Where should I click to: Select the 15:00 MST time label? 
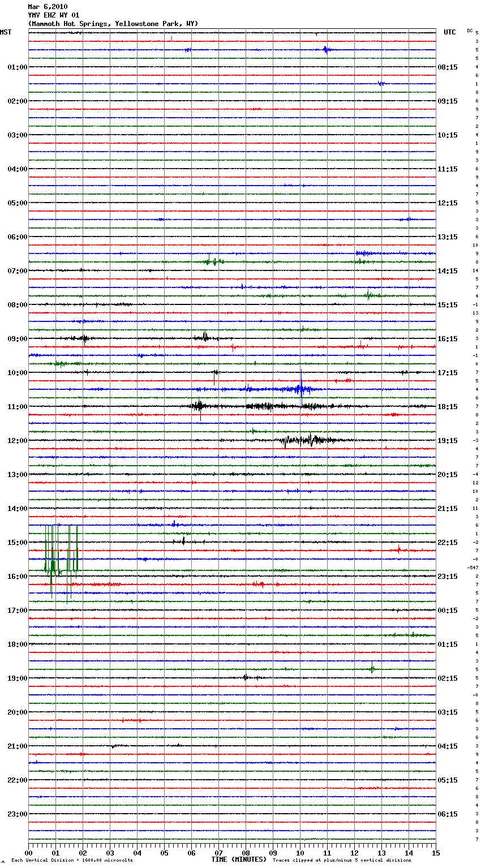coord(18,543)
